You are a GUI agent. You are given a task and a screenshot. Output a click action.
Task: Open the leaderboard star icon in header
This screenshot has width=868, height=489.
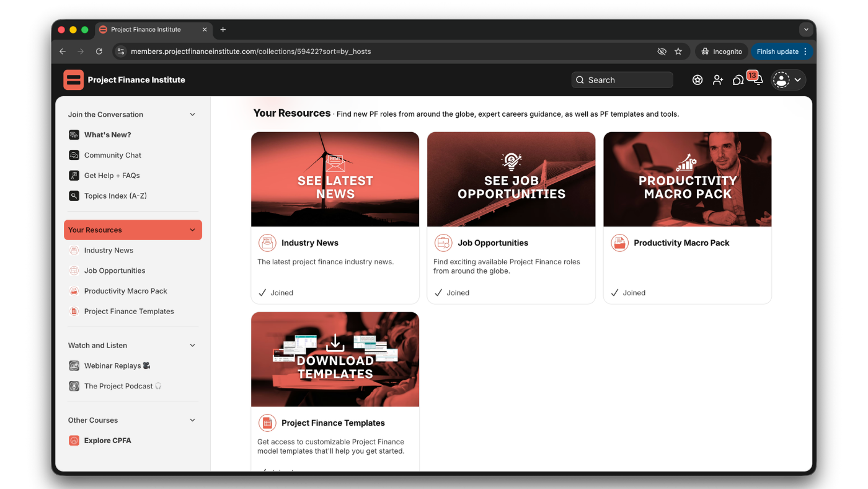(697, 80)
